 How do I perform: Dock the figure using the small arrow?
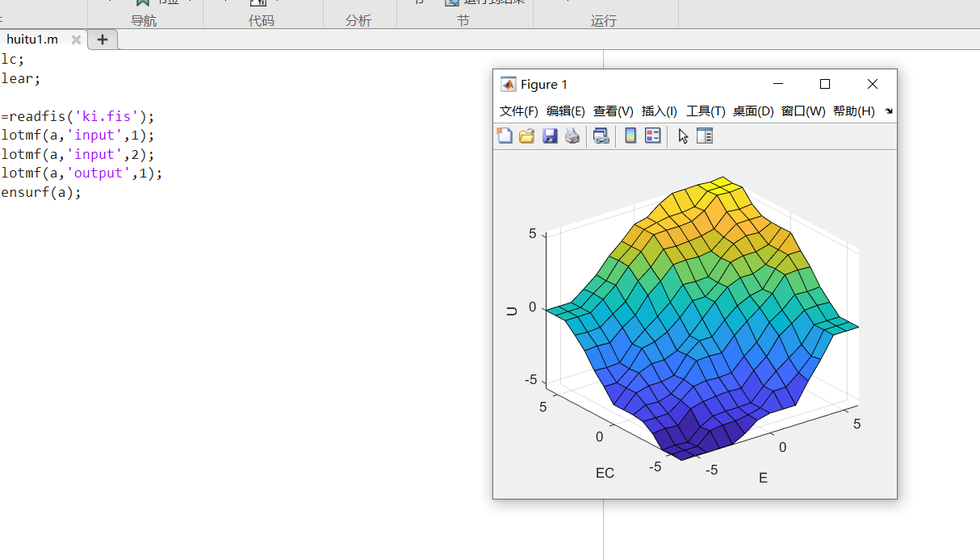(x=889, y=111)
